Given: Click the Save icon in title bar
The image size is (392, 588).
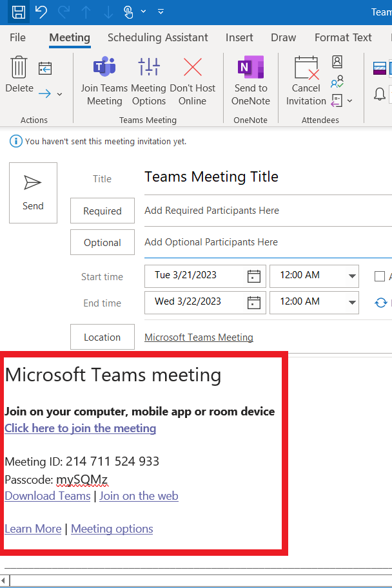Looking at the screenshot, I should 19,12.
